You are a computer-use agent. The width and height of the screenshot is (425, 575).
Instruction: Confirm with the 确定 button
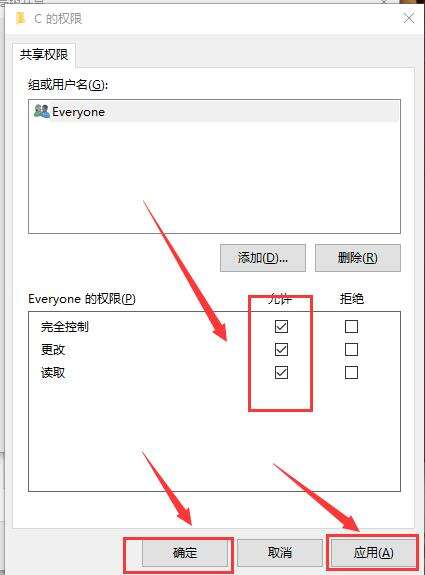[x=185, y=553]
